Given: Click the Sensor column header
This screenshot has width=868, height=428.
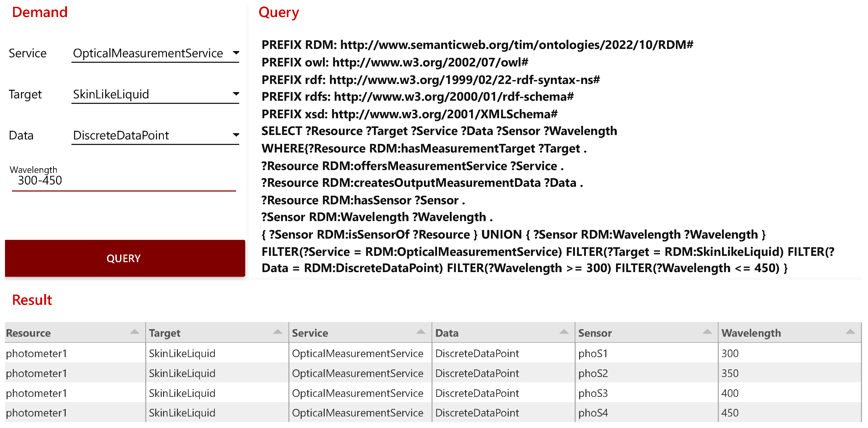Looking at the screenshot, I should 595,333.
